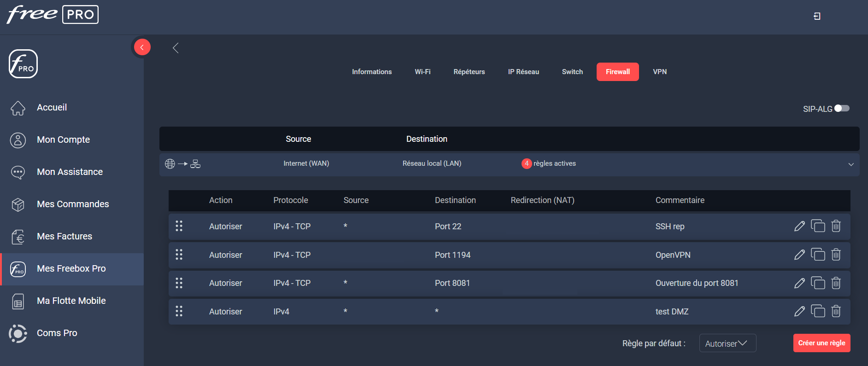Open the IP Réseau tab

(x=523, y=72)
